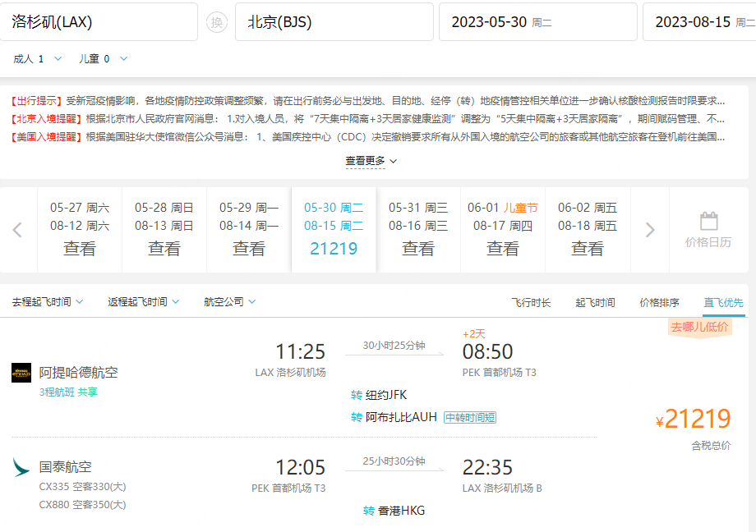Click the +2天 arrival day indicator
Viewport: 756px width, 532px height.
point(474,334)
